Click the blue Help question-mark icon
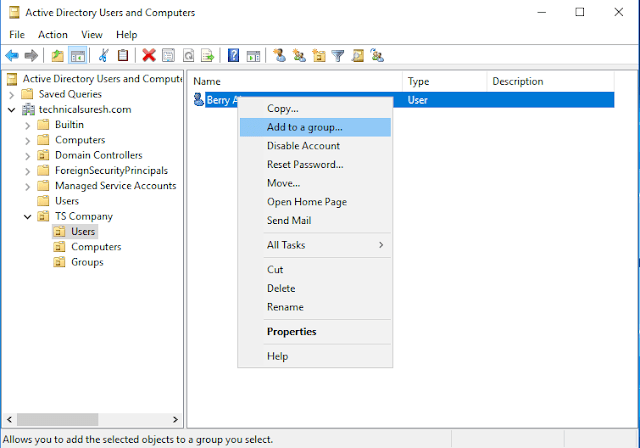 (x=233, y=56)
